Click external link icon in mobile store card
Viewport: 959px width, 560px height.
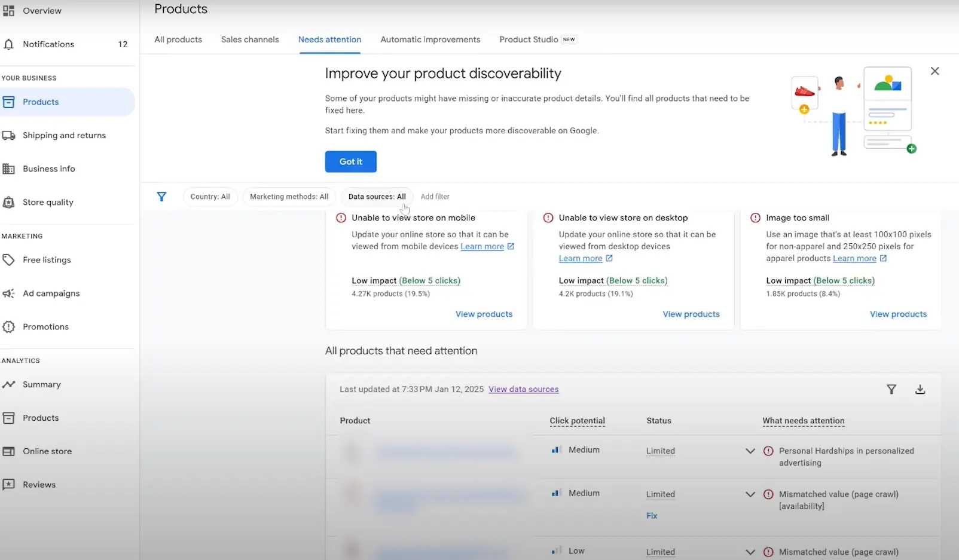click(x=511, y=246)
